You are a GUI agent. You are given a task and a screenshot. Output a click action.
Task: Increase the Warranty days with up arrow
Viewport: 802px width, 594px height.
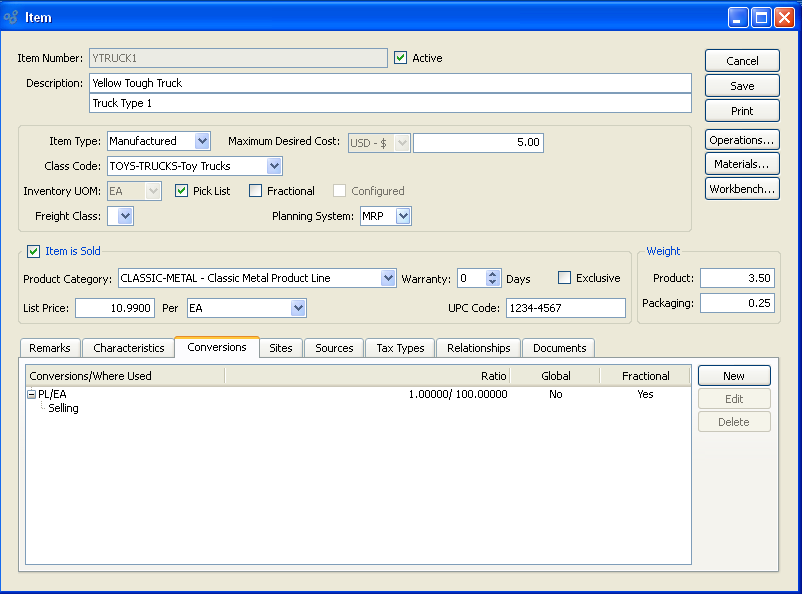(x=492, y=274)
